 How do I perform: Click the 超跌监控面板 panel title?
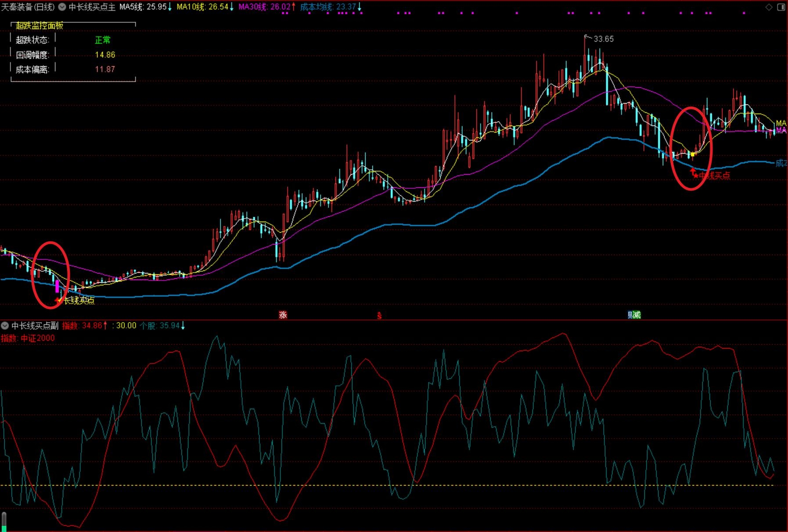(x=40, y=25)
